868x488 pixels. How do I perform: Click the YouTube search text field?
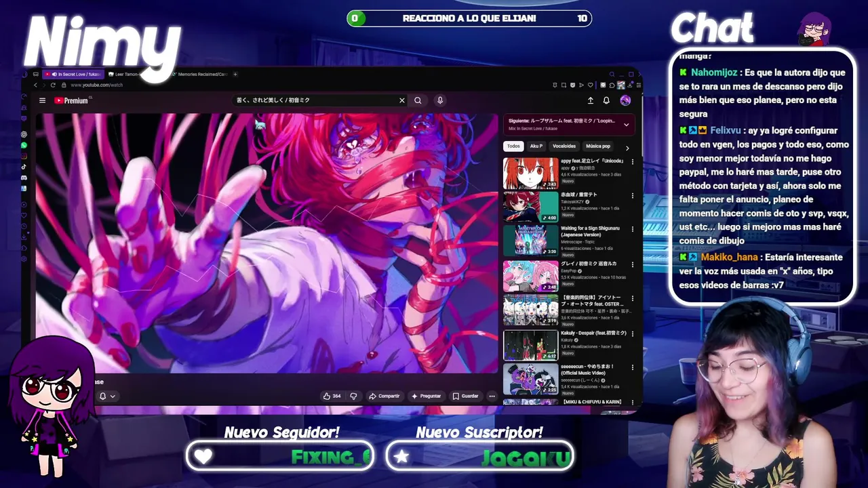click(315, 100)
